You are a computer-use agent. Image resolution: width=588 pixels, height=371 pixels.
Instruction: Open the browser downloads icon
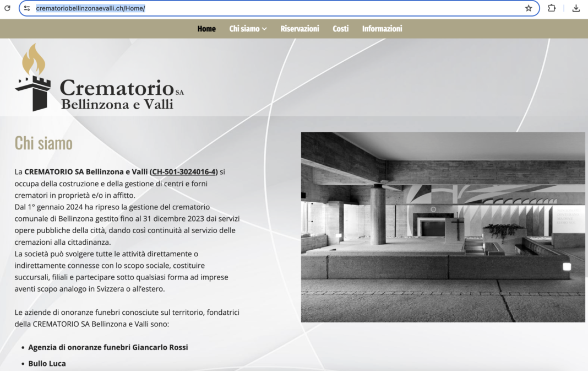[576, 8]
